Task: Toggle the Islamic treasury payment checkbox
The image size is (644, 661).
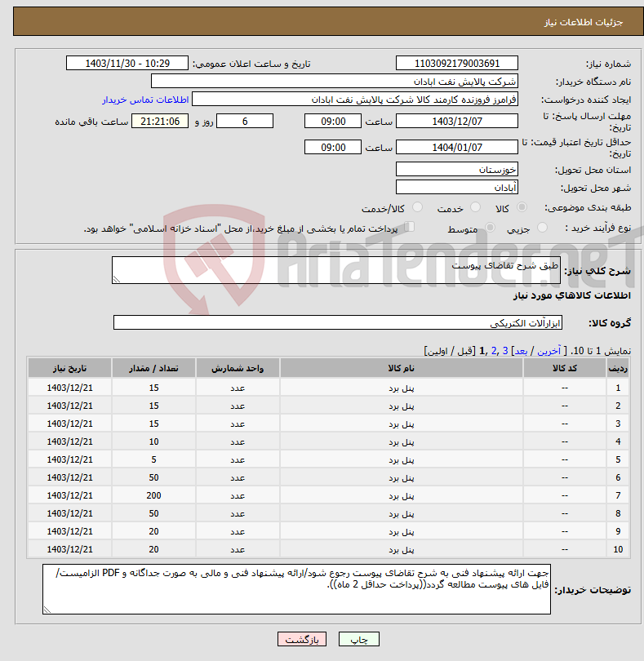Action: click(x=409, y=227)
